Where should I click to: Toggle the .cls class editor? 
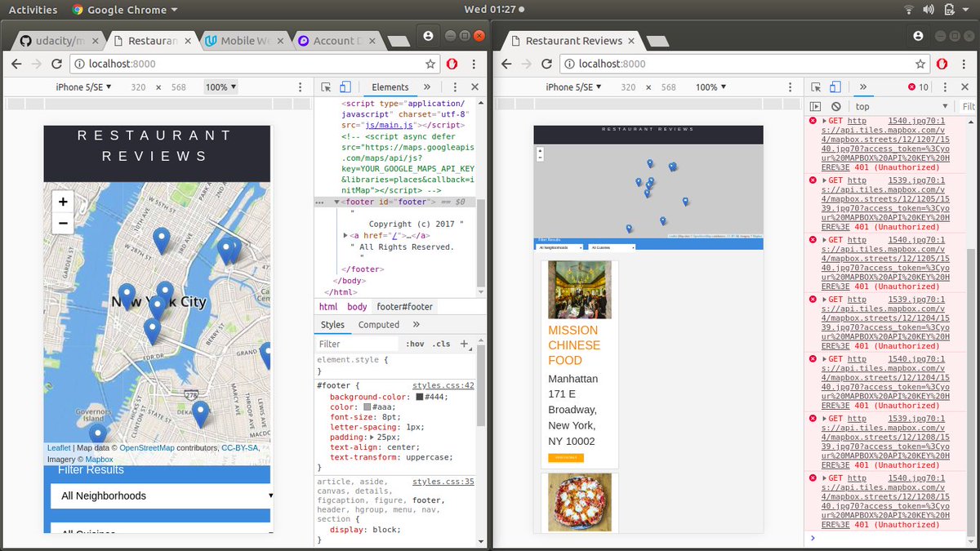(441, 344)
